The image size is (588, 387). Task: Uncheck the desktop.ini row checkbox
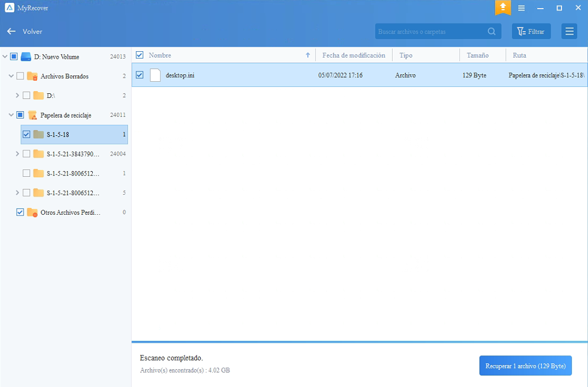[x=140, y=75]
